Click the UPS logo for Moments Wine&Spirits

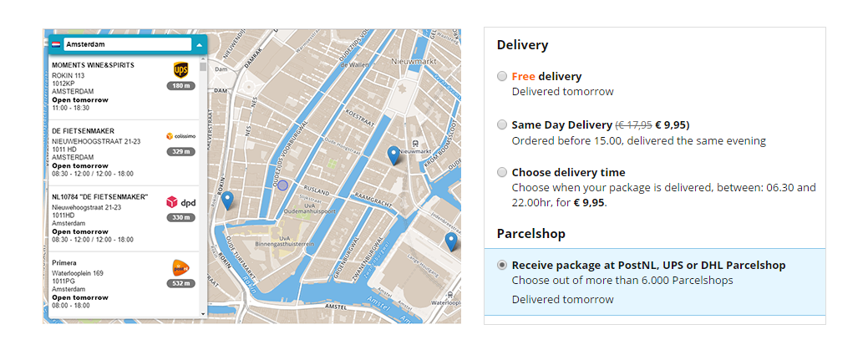[x=181, y=70]
